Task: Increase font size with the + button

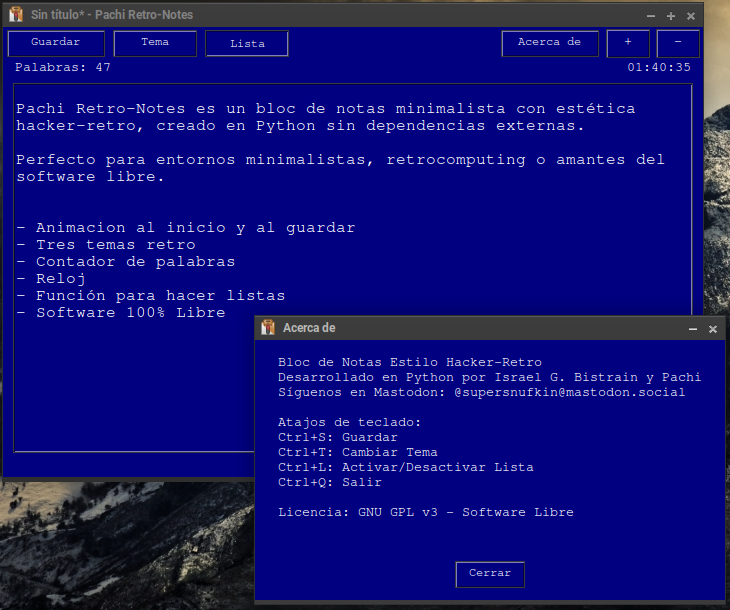Action: coord(628,43)
